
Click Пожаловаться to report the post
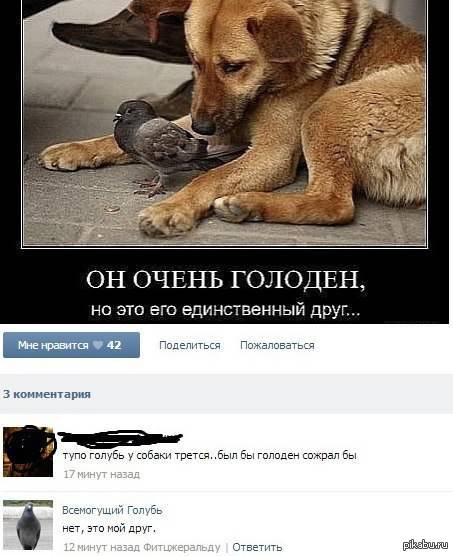point(277,345)
